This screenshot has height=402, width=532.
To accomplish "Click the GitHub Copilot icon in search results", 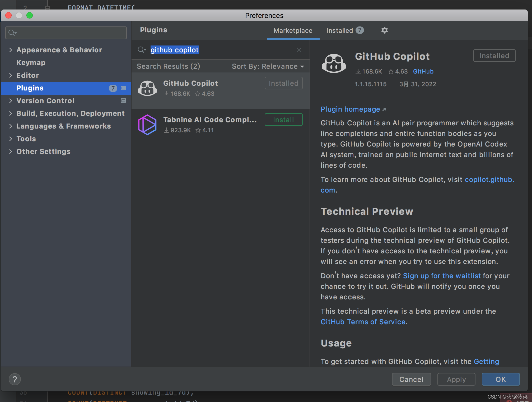I will (x=147, y=88).
